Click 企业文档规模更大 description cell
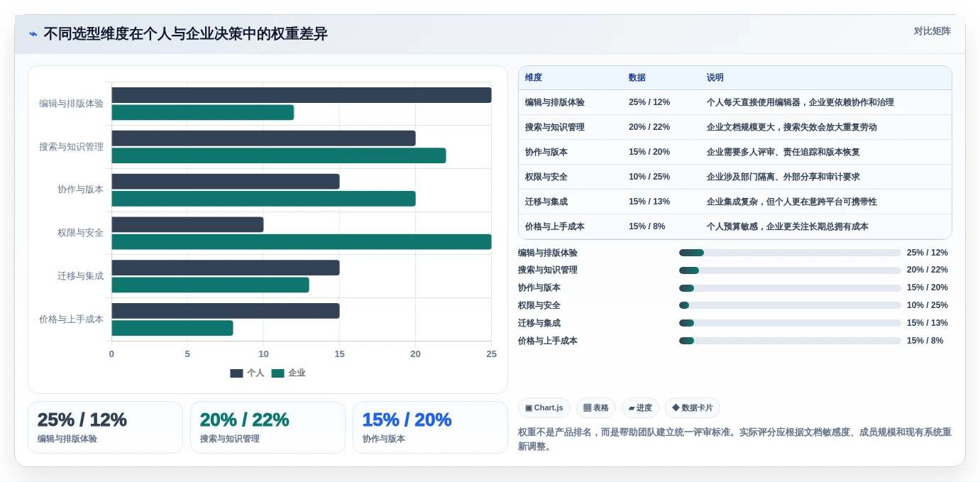Screen dimensions: 980x482 point(792,127)
